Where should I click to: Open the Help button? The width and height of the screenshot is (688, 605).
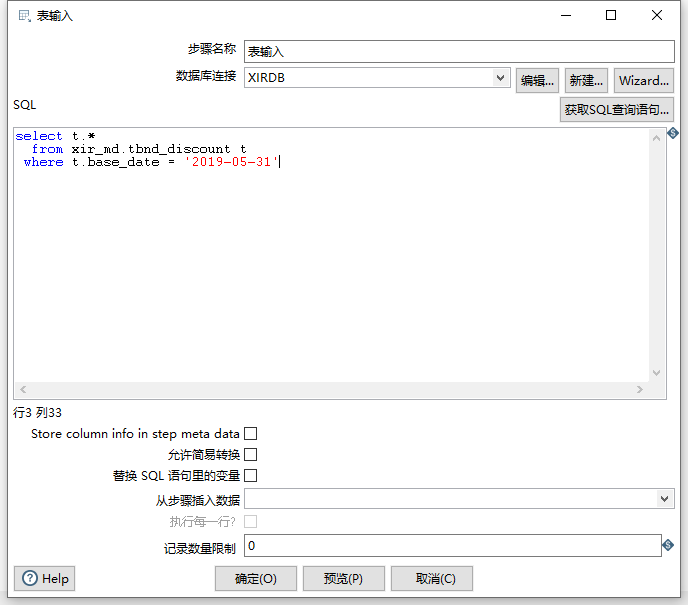pyautogui.click(x=45, y=578)
